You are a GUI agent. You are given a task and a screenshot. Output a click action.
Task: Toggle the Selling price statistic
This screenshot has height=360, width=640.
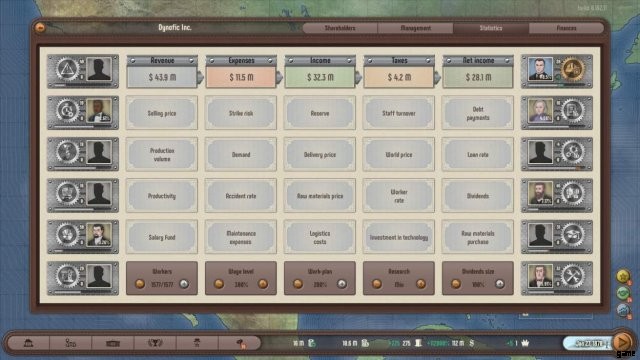(162, 113)
